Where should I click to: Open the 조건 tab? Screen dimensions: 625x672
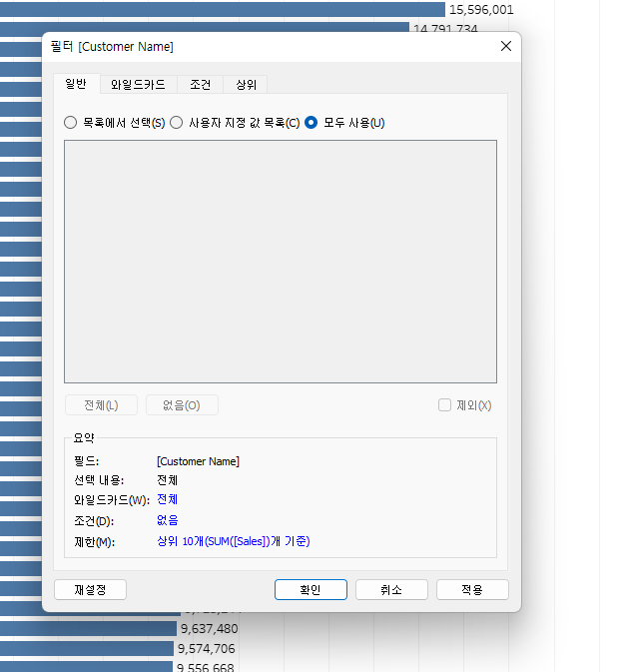coord(201,85)
